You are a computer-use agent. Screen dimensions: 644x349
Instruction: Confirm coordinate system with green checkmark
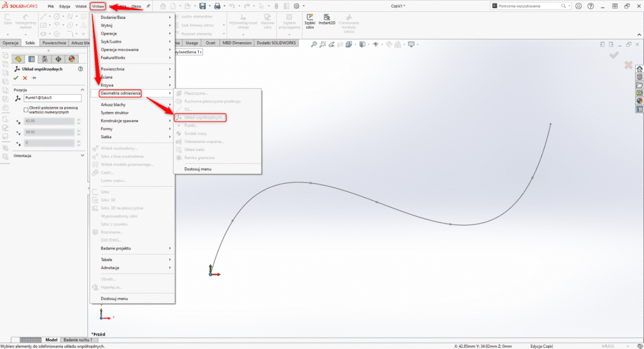pos(16,78)
